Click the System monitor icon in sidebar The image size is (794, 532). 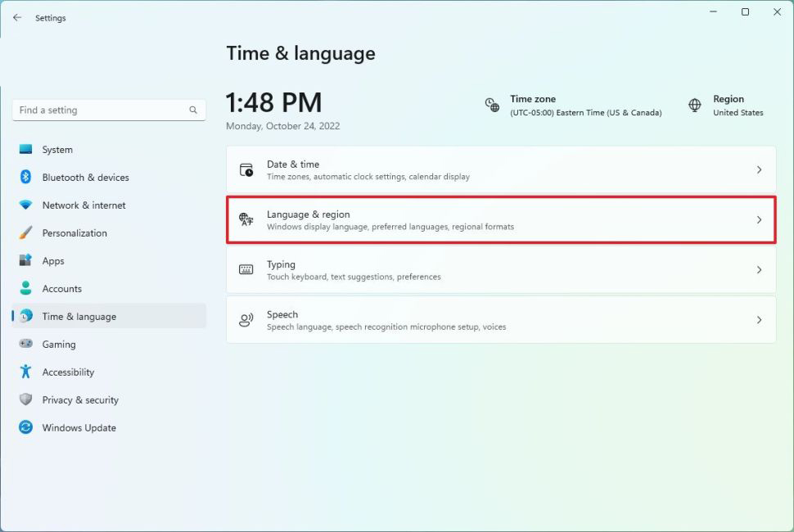tap(26, 150)
